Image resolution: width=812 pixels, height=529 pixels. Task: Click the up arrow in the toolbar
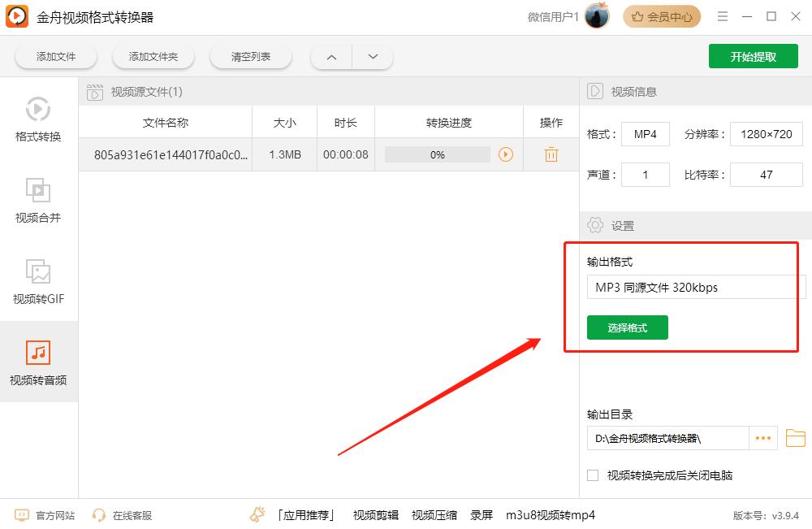pyautogui.click(x=331, y=57)
